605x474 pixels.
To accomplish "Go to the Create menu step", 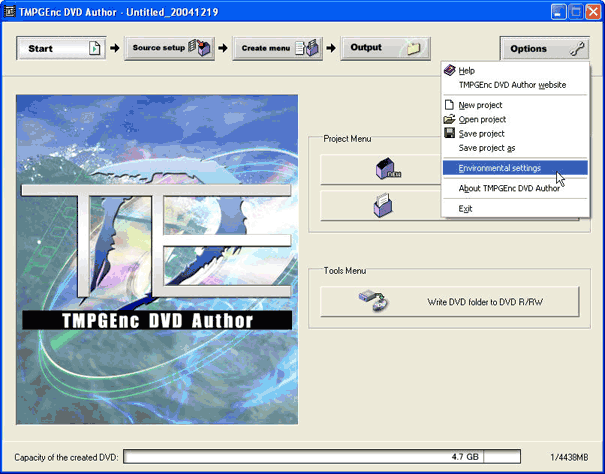I will coord(277,48).
